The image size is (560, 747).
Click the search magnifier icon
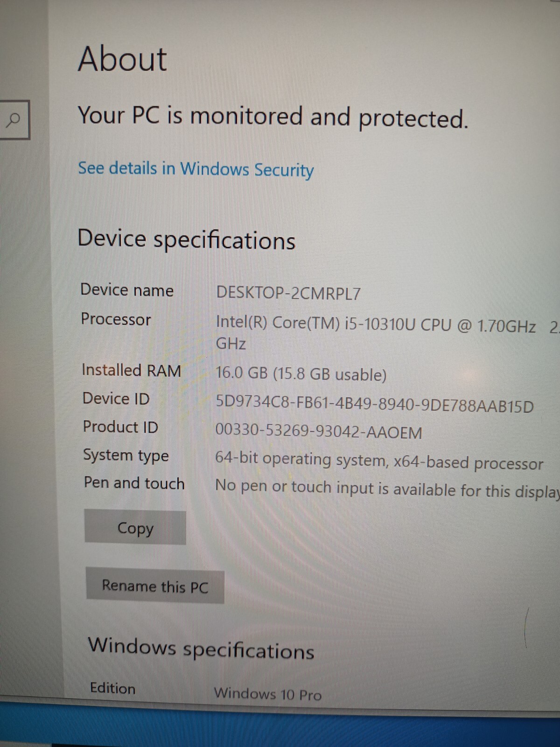pyautogui.click(x=13, y=120)
